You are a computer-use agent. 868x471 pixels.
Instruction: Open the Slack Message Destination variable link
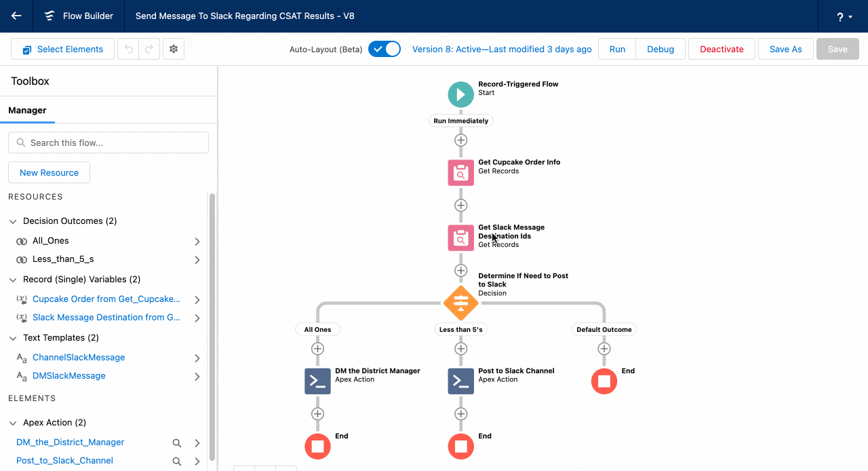(106, 318)
